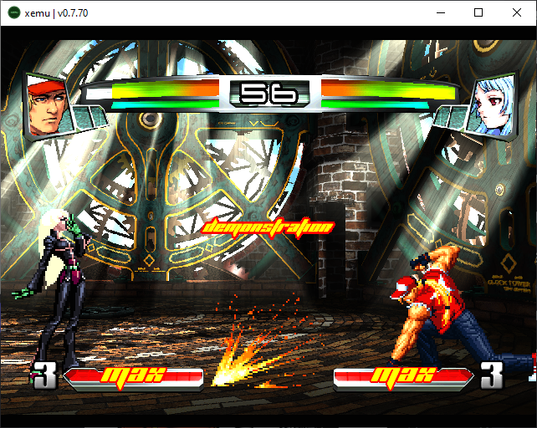Image resolution: width=537 pixels, height=428 pixels.
Task: Click the orange 'demonstration' text
Action: coord(268,227)
